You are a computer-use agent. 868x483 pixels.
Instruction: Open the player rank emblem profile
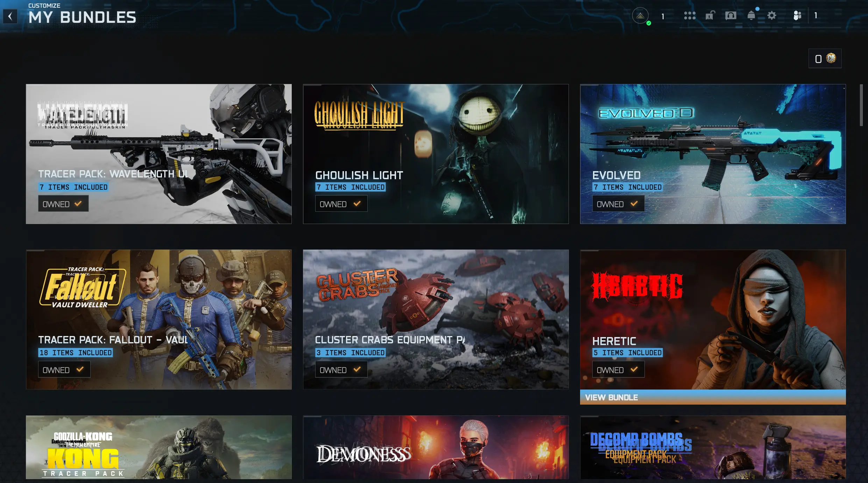point(640,16)
